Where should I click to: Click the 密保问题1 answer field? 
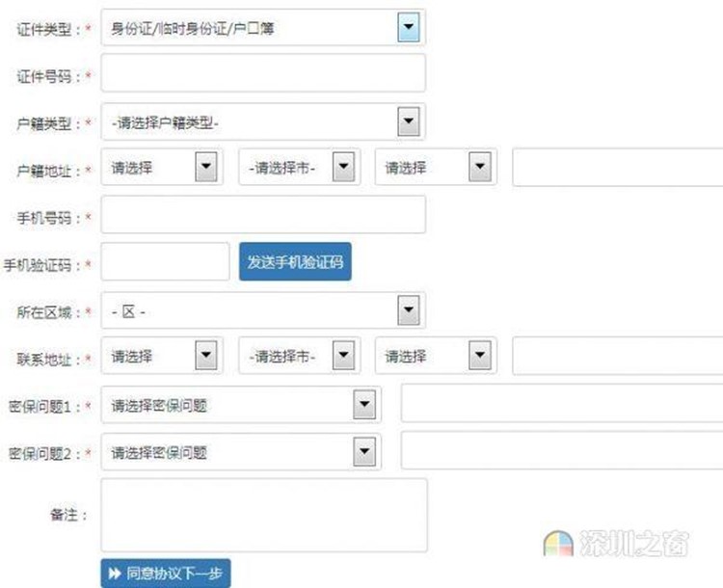coord(561,405)
